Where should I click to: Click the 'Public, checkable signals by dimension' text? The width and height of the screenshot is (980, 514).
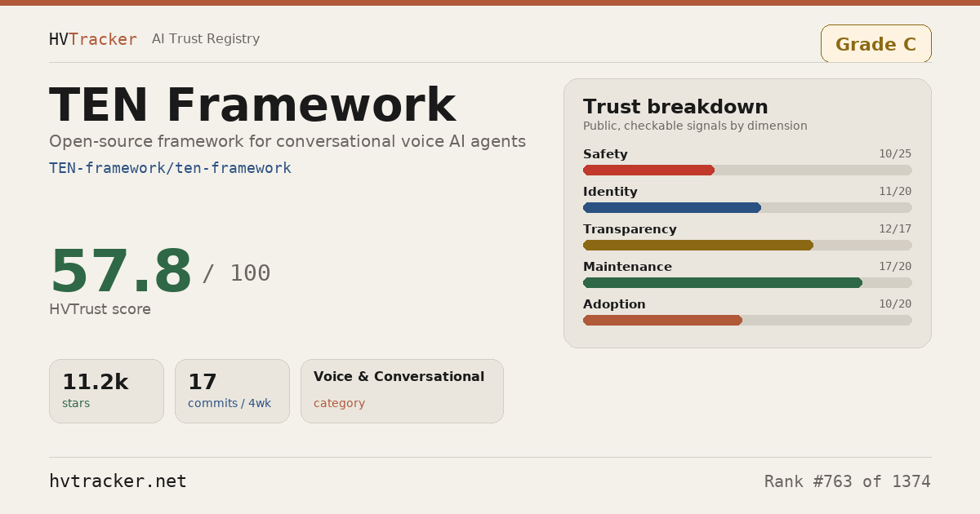[695, 126]
